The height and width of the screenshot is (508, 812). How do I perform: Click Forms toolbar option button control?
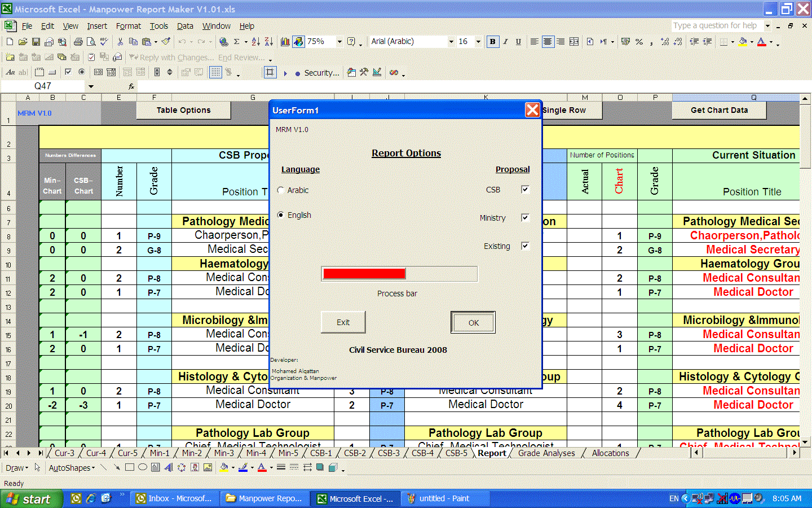82,72
